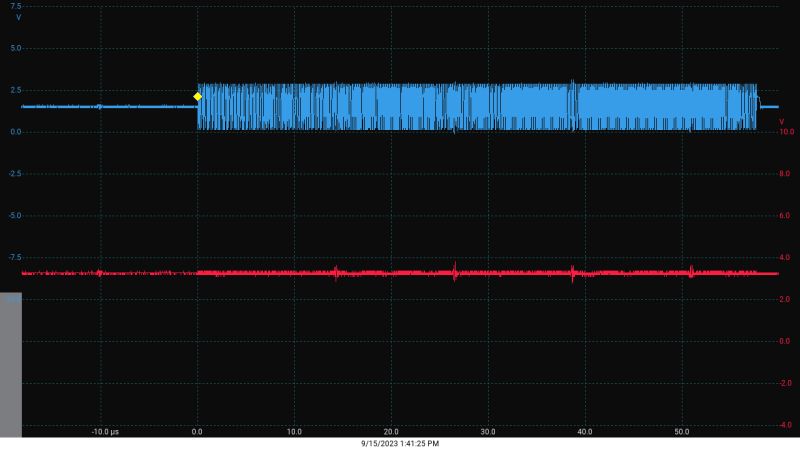800x450 pixels.
Task: Click the blue axis -5.0 value
Action: coord(15,216)
